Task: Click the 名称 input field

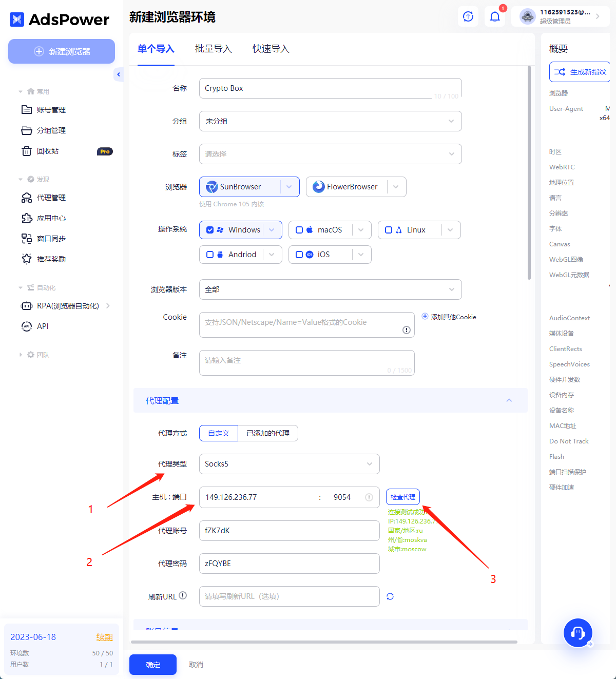Action: [x=331, y=88]
